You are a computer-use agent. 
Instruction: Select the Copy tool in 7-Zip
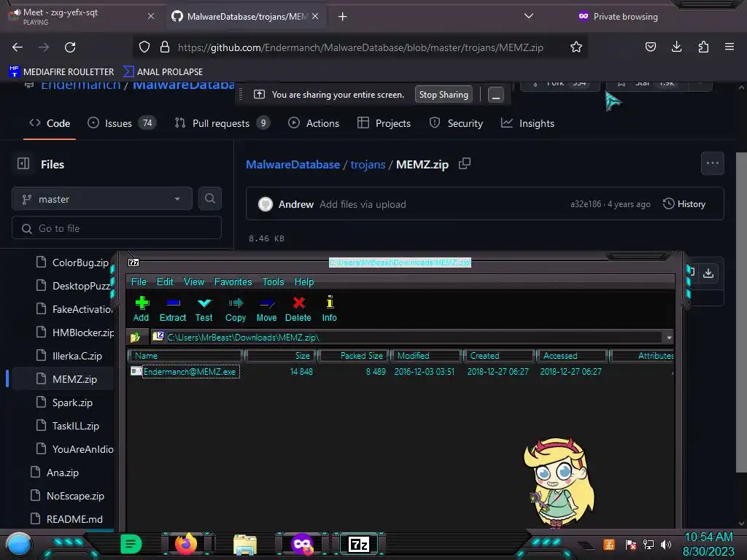236,308
